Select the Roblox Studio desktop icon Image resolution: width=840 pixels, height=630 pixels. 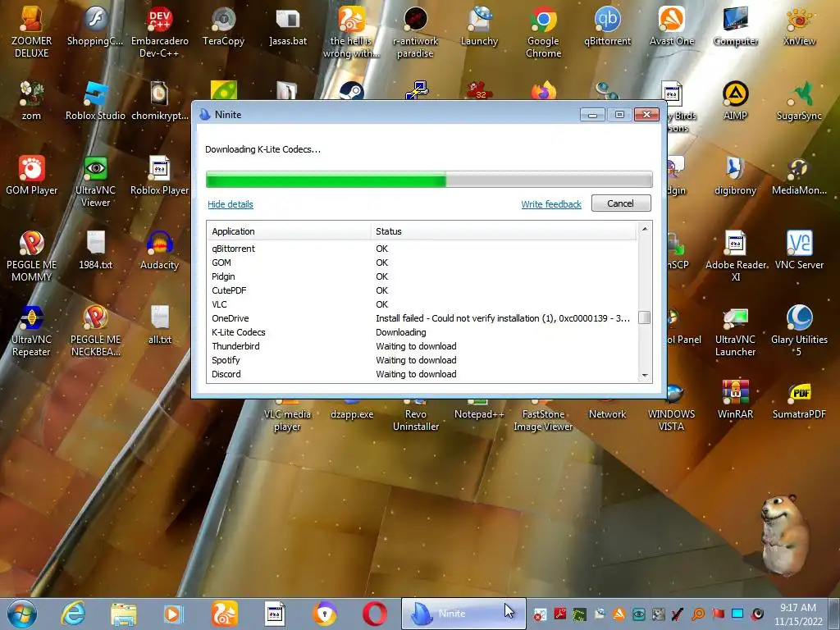click(x=95, y=101)
